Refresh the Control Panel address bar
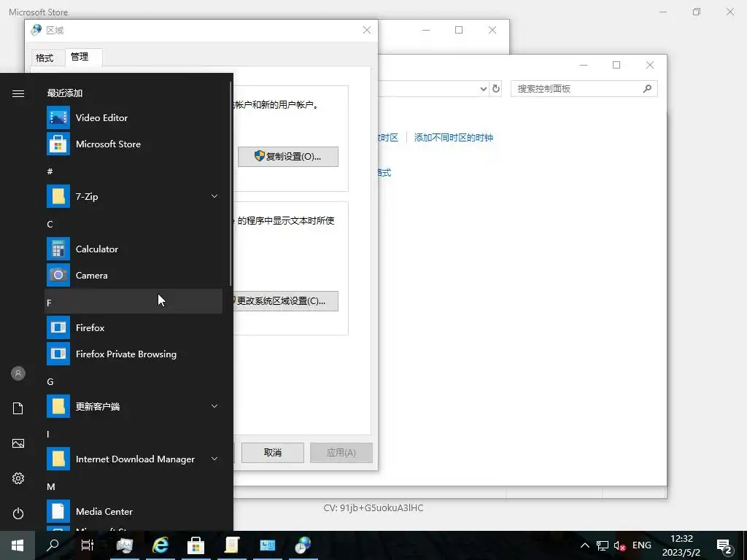The width and height of the screenshot is (747, 560). pos(496,89)
